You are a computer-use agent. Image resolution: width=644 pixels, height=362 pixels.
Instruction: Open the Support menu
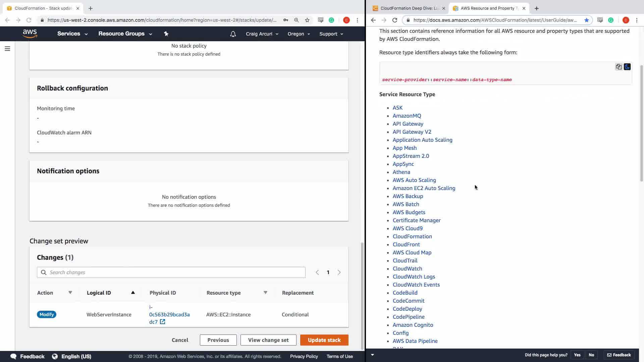click(x=331, y=34)
